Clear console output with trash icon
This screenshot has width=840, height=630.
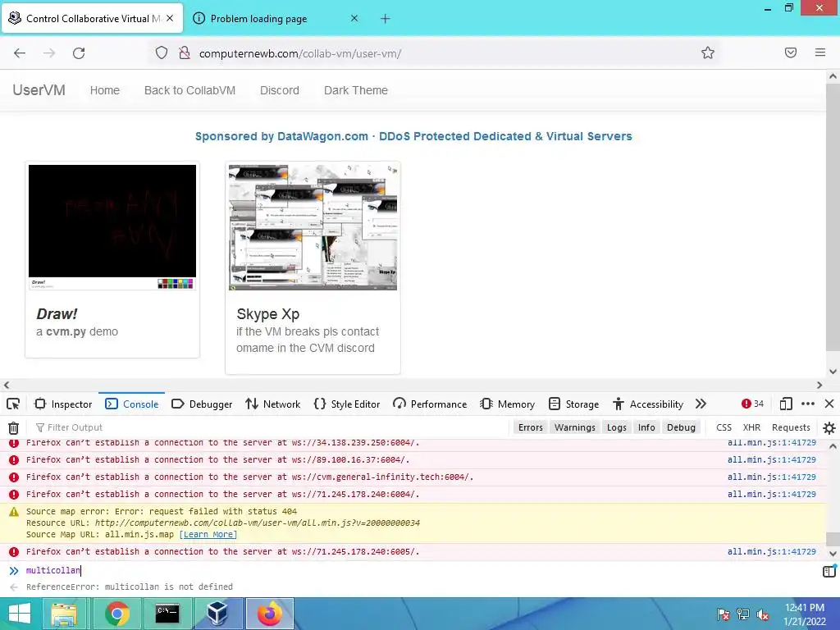point(13,427)
